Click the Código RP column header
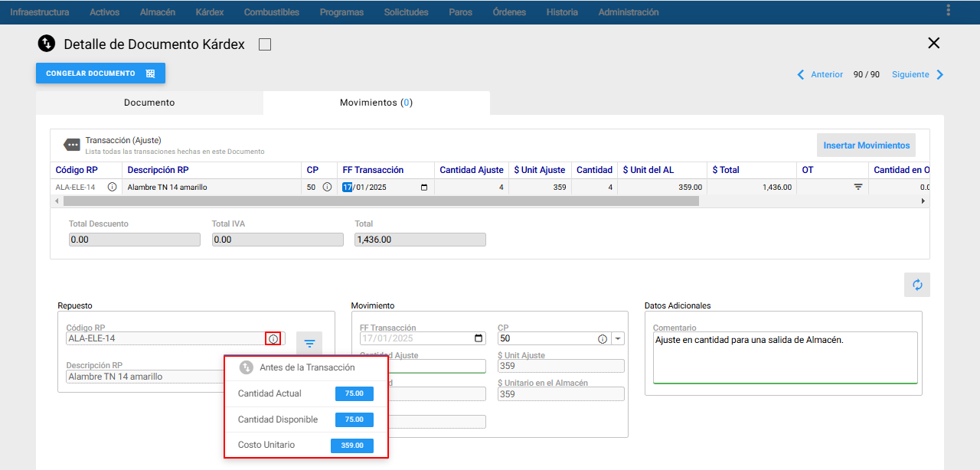 [86, 170]
